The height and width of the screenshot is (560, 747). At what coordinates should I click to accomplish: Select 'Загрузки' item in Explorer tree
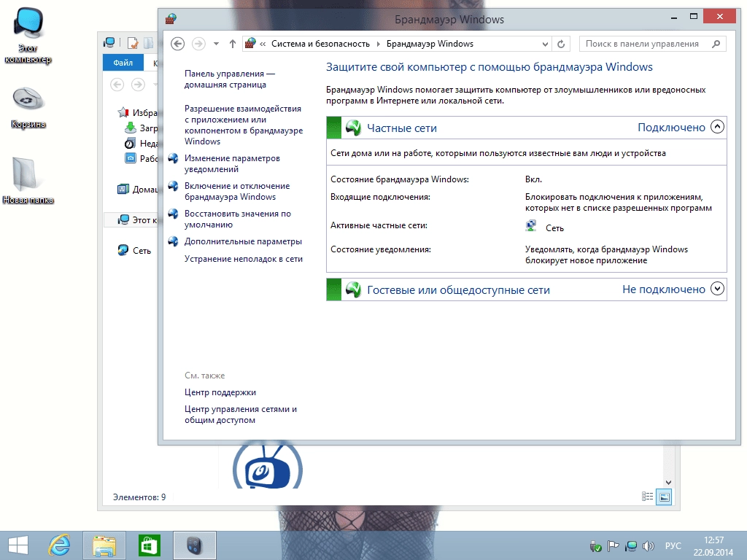coord(141,128)
